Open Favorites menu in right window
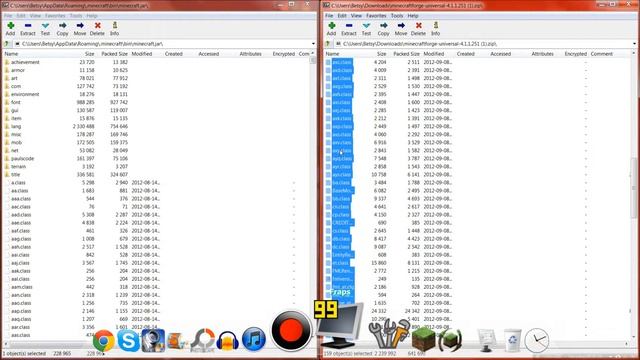Image resolution: width=640 pixels, height=360 pixels. click(376, 16)
